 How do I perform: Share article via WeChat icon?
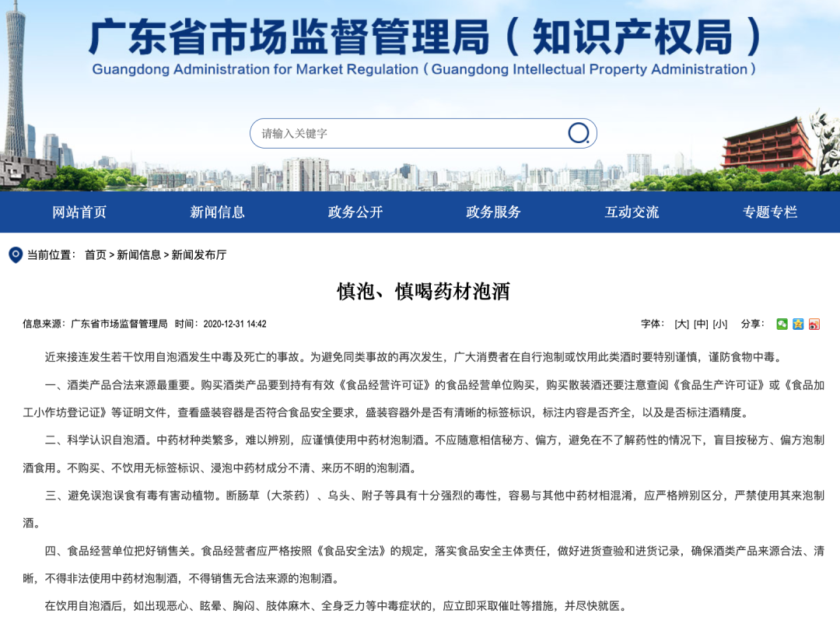click(782, 324)
